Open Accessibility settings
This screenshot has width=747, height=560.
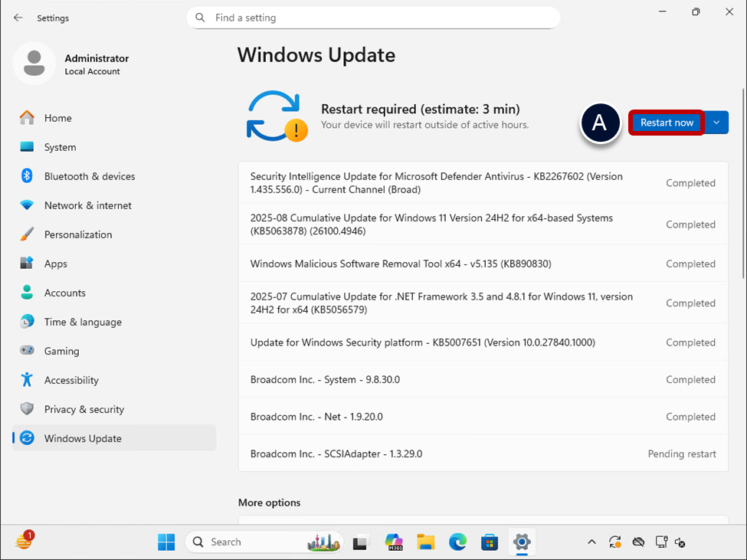click(71, 380)
